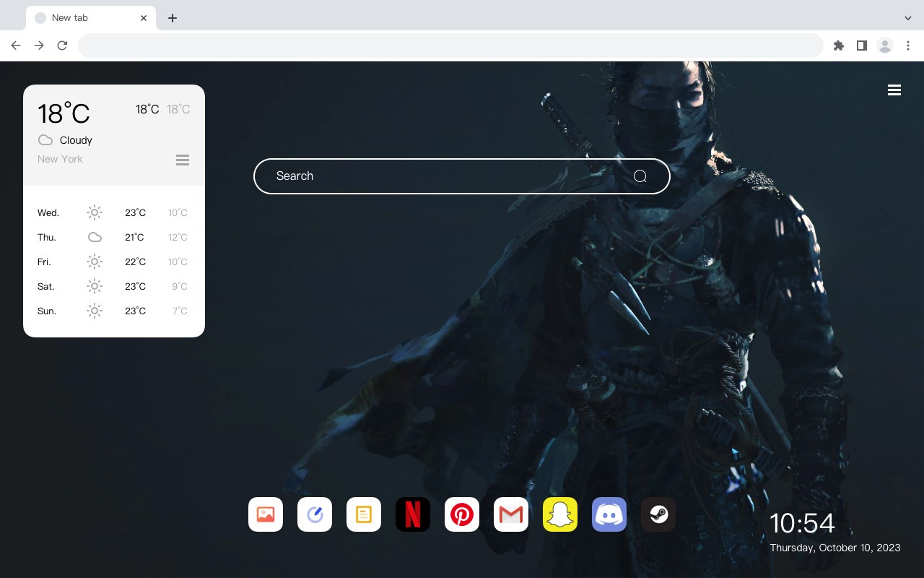Select the Wed. forecast row label
Screen dimensions: 924x578
coord(48,212)
